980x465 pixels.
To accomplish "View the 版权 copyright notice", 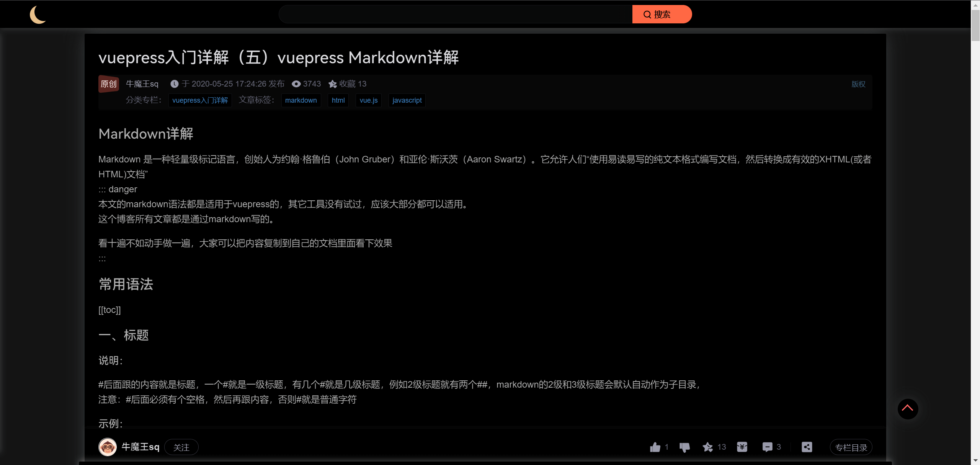I will 858,84.
